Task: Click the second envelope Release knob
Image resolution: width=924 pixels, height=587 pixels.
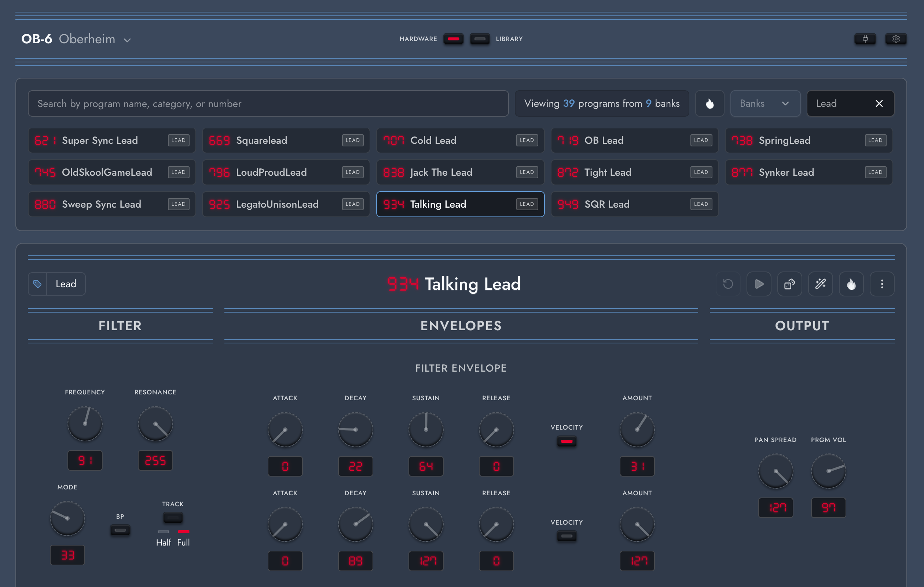Action: pos(496,524)
